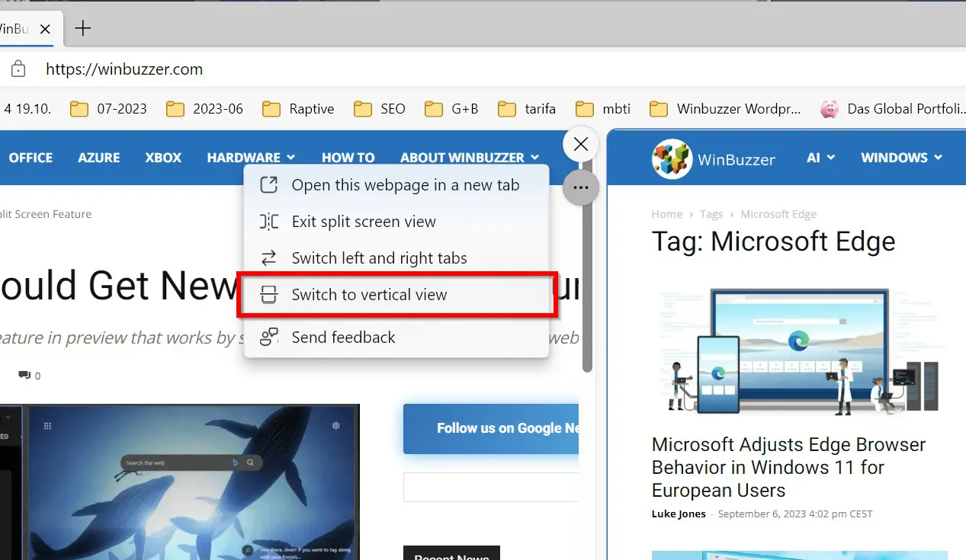
Task: Select "Switch left and right tabs"
Action: pos(379,258)
